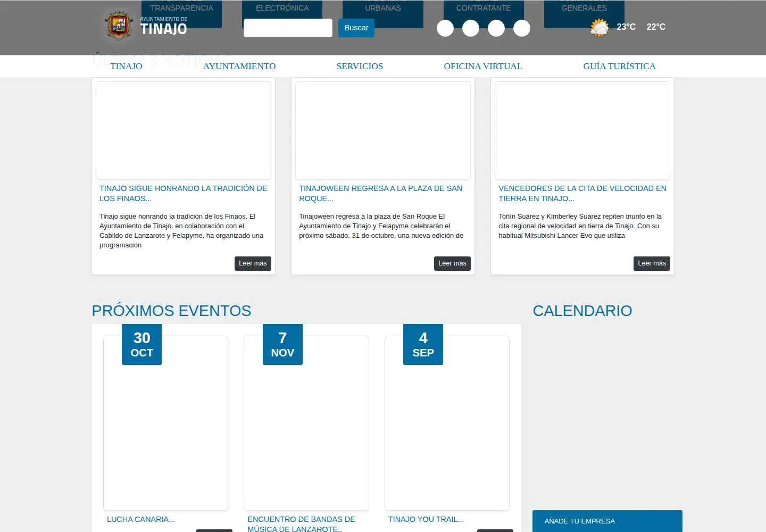
Task: Click the 30 OCT event date badge
Action: coord(141,344)
